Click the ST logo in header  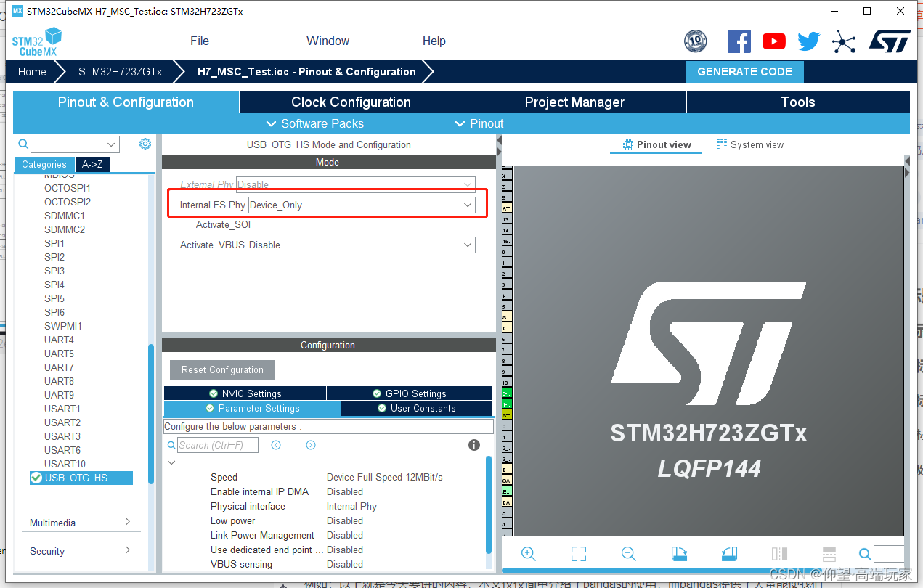click(890, 41)
